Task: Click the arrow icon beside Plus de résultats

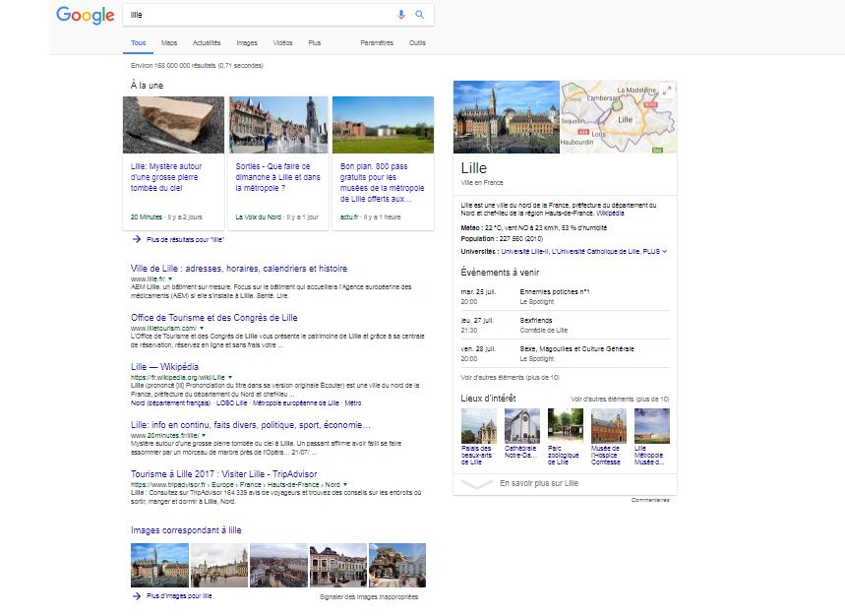Action: point(137,239)
